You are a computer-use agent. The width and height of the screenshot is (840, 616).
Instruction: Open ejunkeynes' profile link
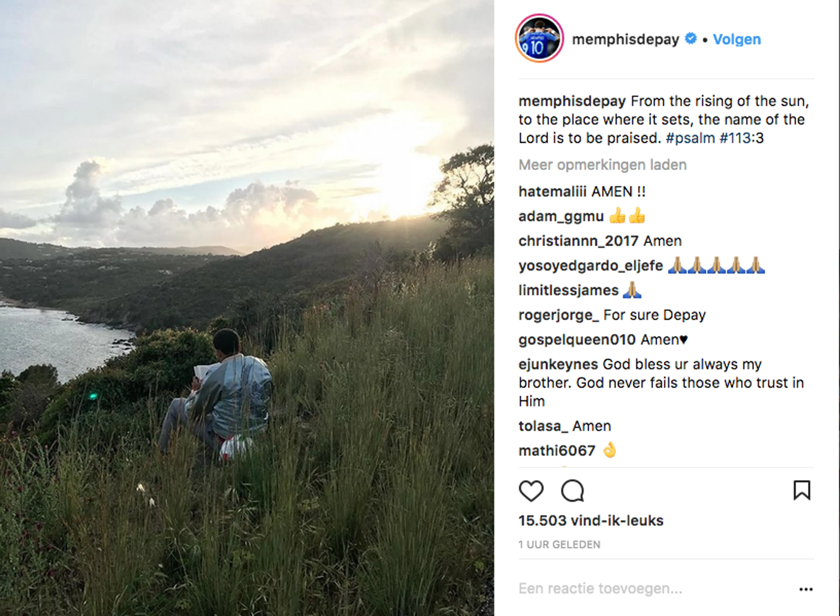(x=558, y=364)
